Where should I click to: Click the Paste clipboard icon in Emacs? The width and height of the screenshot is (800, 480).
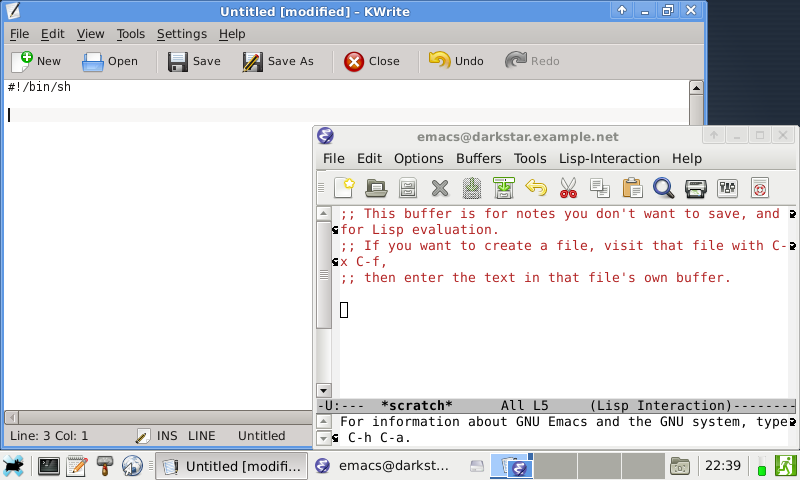(632, 187)
